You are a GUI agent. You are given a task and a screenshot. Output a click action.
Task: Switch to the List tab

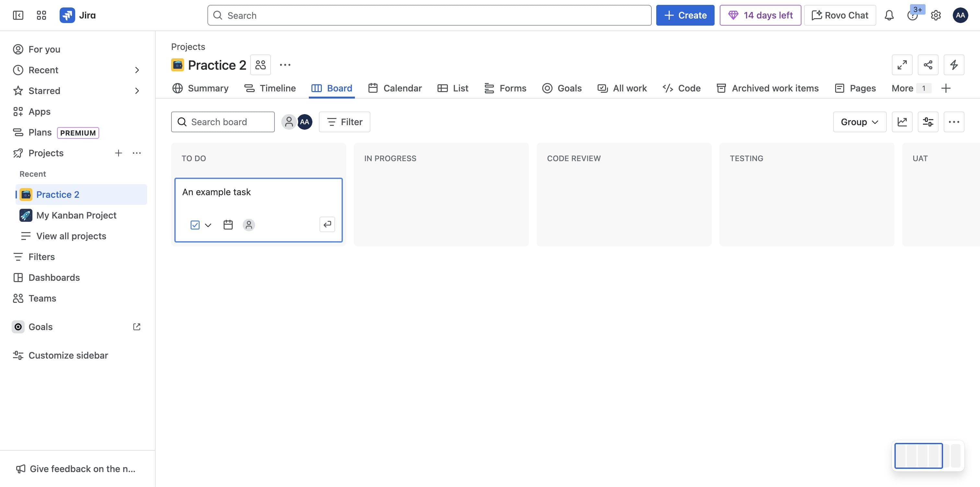click(x=453, y=88)
